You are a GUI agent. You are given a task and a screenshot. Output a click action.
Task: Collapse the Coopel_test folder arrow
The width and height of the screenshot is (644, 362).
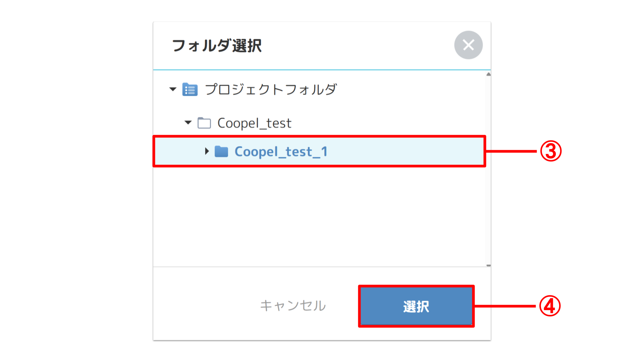pos(188,123)
